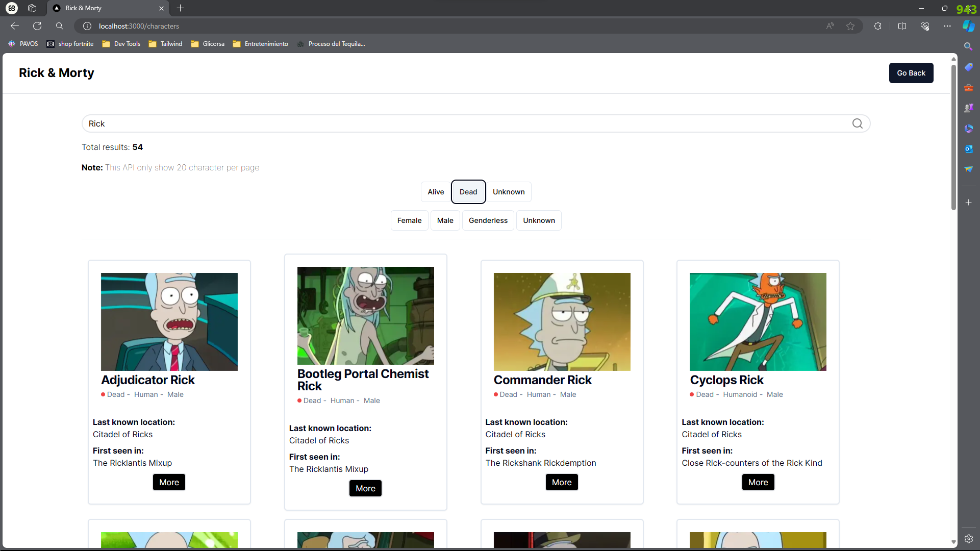Open Dev Tools bookmarks folder

pos(121,44)
